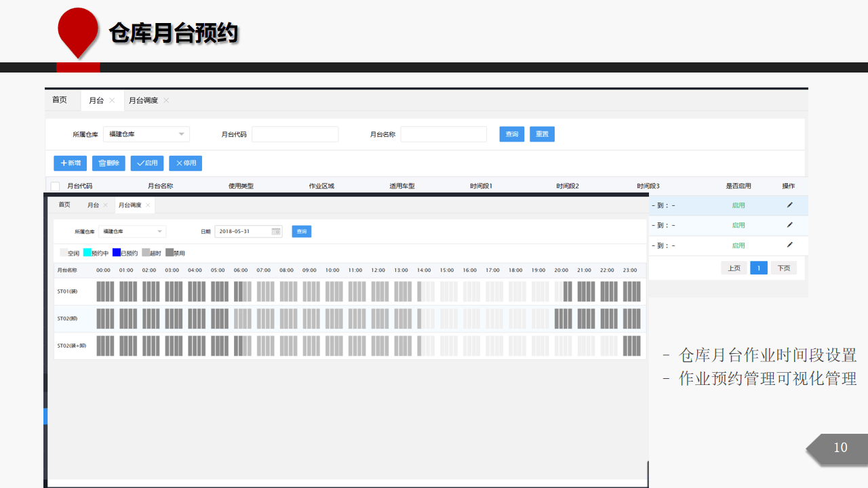The width and height of the screenshot is (868, 488).
Task: Click ST01(装) time slot at 00:00
Action: [x=105, y=291]
